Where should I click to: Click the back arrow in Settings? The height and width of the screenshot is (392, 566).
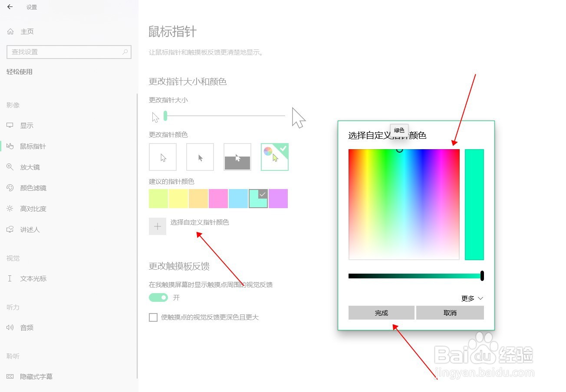[10, 7]
